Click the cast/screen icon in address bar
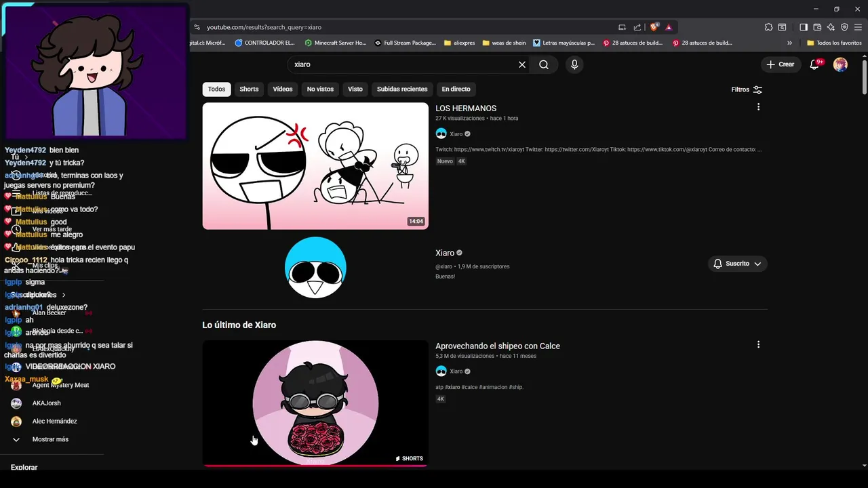The height and width of the screenshot is (488, 868). click(622, 27)
